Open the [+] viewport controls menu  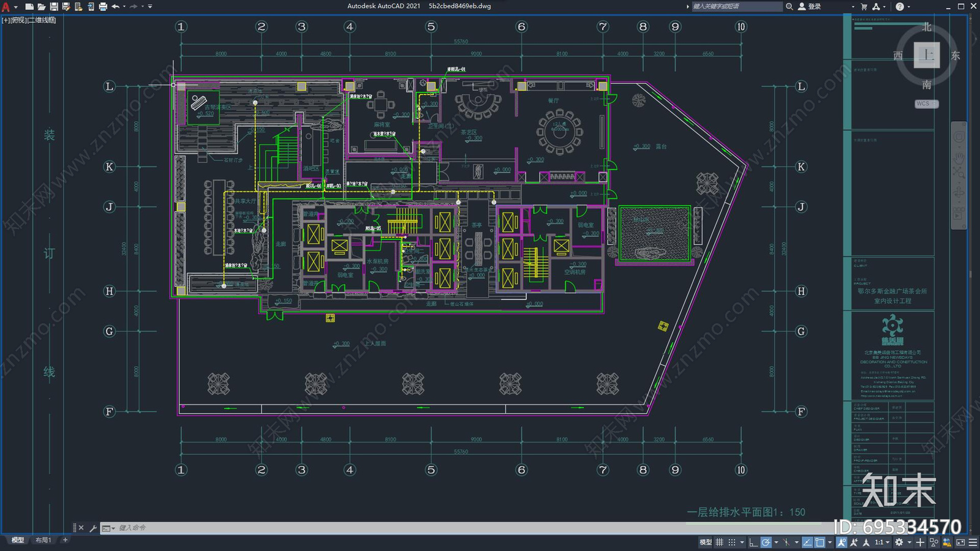point(6,20)
